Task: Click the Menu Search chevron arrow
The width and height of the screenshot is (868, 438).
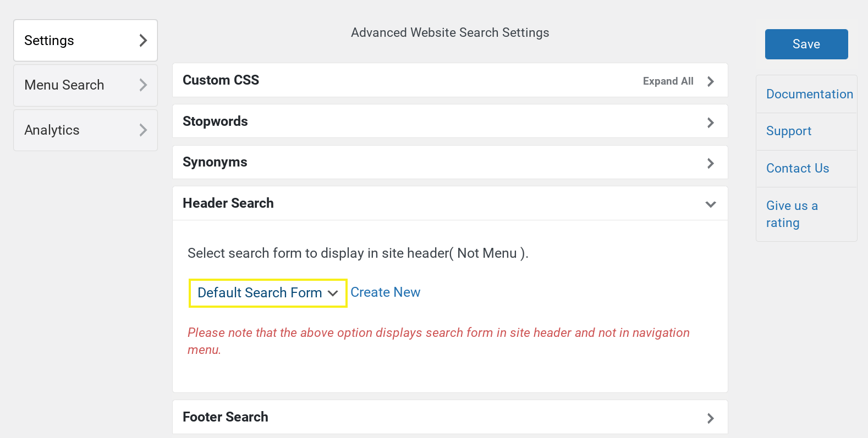Action: pos(143,85)
